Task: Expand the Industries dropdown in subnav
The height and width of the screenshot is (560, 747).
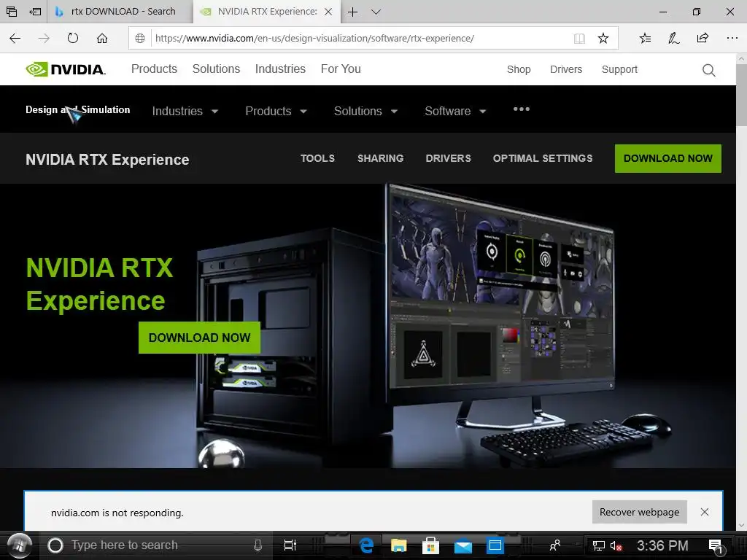Action: 185,111
